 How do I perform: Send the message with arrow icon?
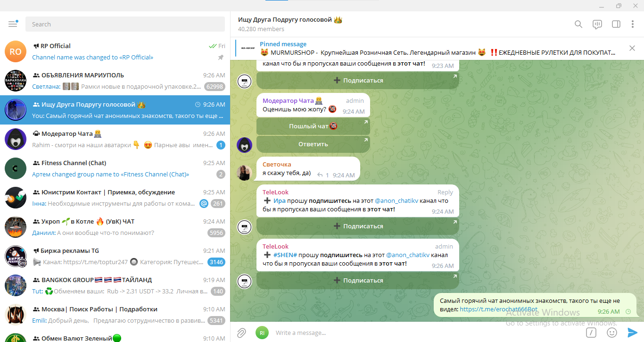(x=632, y=333)
